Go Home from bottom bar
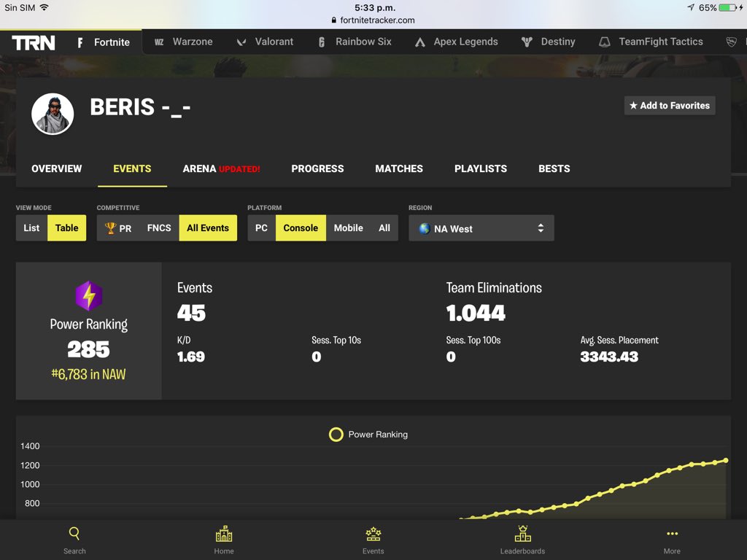Image resolution: width=747 pixels, height=560 pixels. (224, 540)
